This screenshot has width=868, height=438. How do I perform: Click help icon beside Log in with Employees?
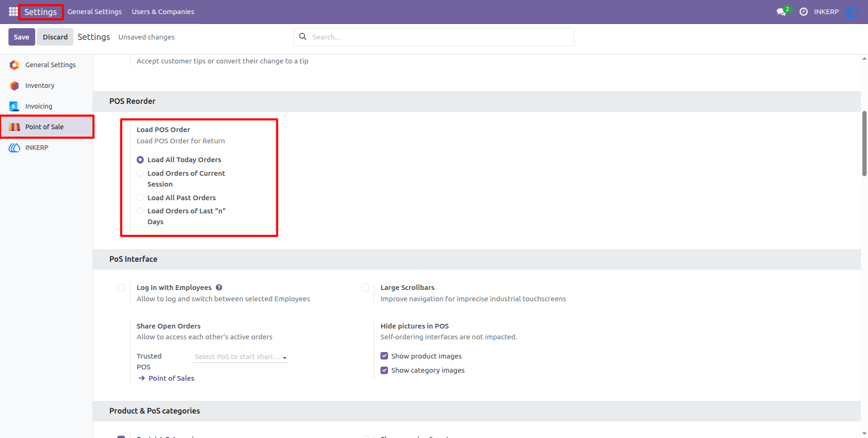219,288
